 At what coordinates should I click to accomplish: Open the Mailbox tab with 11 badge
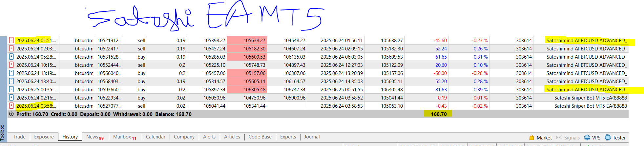tap(125, 137)
